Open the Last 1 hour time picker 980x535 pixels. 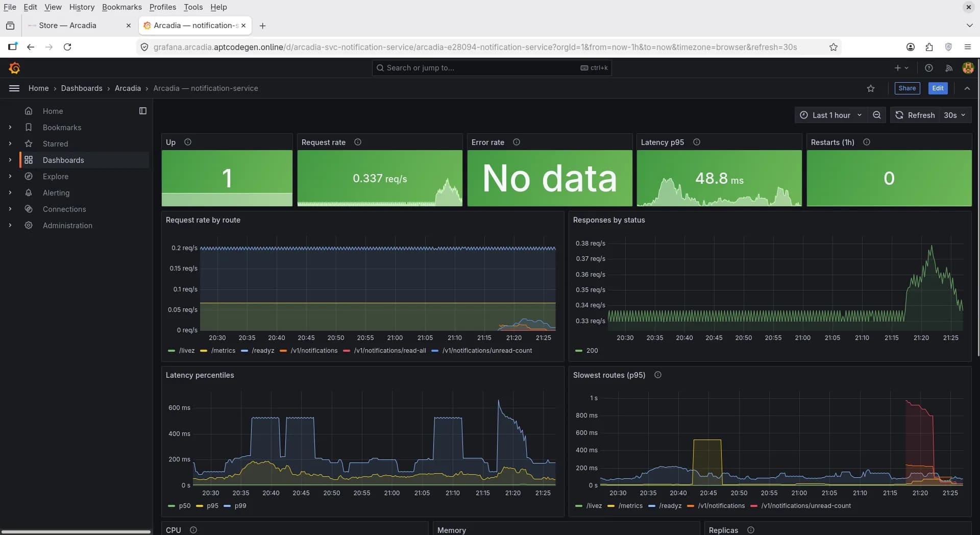831,115
